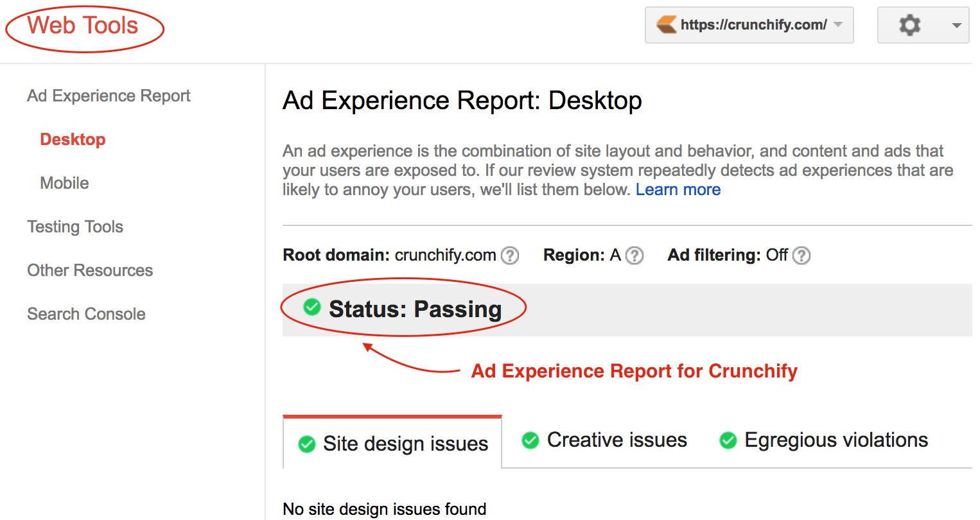
Task: Click the Ad filtering: Off label
Action: tap(728, 256)
